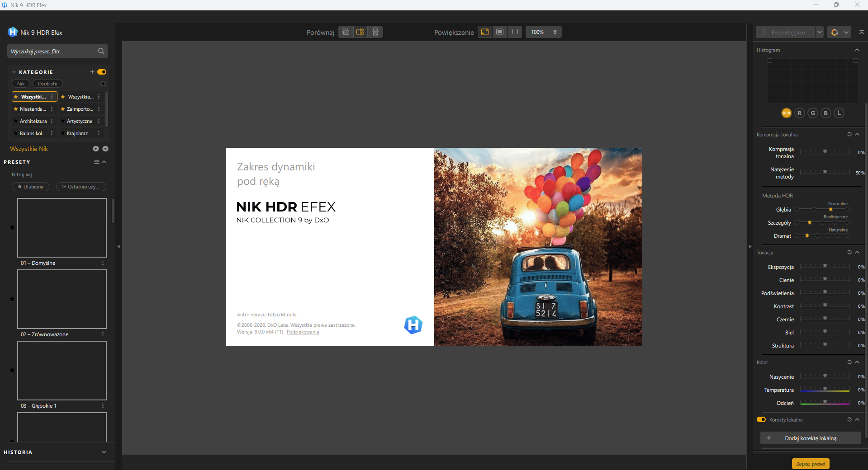This screenshot has width=868, height=470.
Task: Set zoom to 1:1
Action: (515, 32)
